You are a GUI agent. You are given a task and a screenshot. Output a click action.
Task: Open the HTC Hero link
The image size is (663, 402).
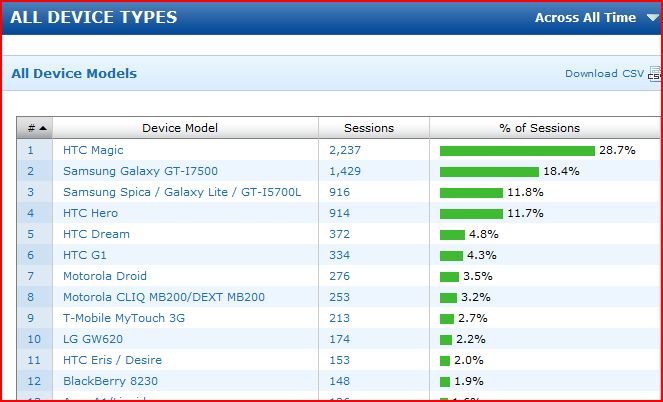click(x=90, y=213)
